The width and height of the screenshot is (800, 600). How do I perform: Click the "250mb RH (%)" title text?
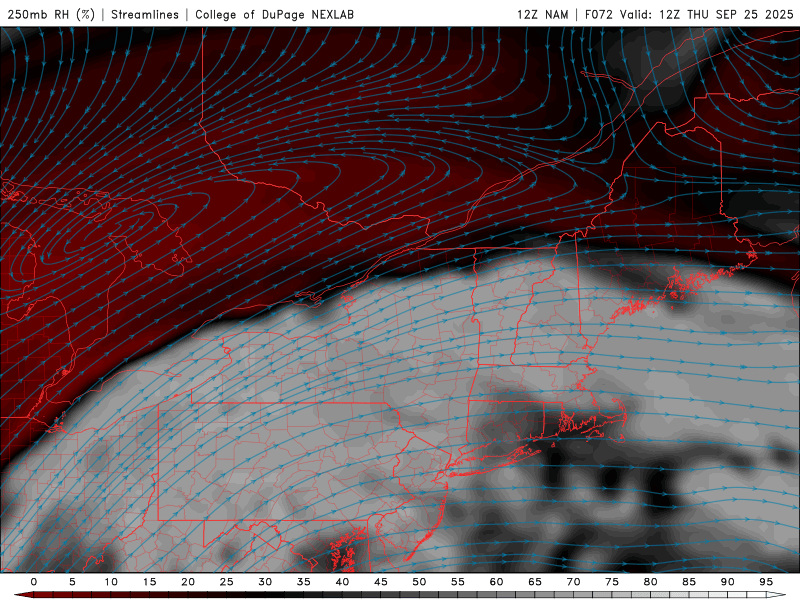(x=51, y=15)
